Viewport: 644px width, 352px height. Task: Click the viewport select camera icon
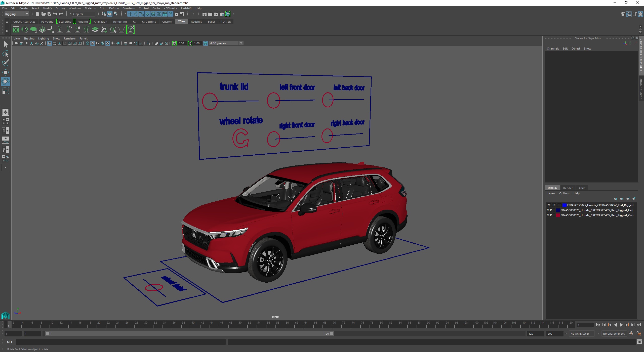click(16, 43)
